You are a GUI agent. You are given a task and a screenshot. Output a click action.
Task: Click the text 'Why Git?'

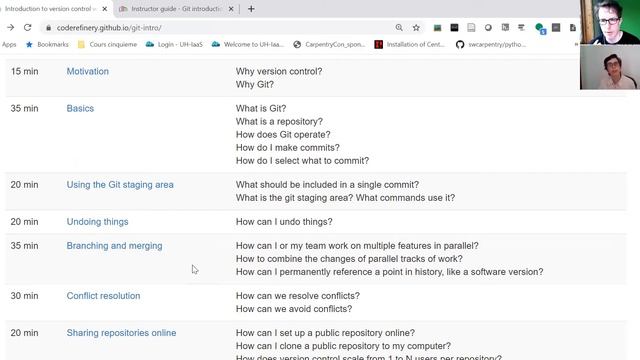pos(255,84)
